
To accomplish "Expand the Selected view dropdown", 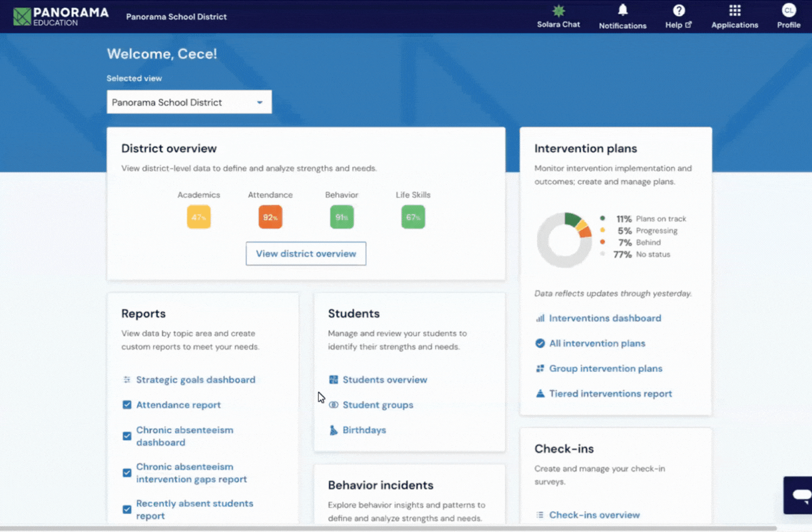I will point(189,102).
